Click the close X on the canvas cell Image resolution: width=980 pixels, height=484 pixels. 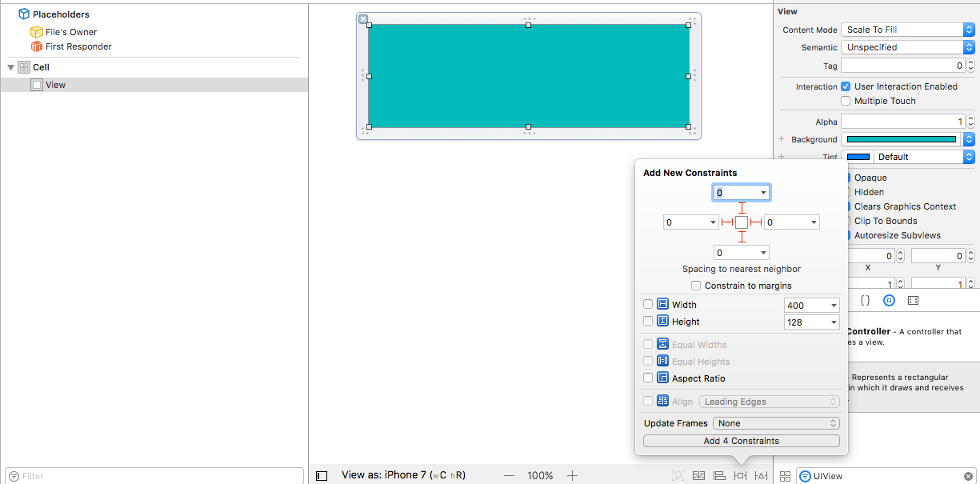click(x=363, y=19)
